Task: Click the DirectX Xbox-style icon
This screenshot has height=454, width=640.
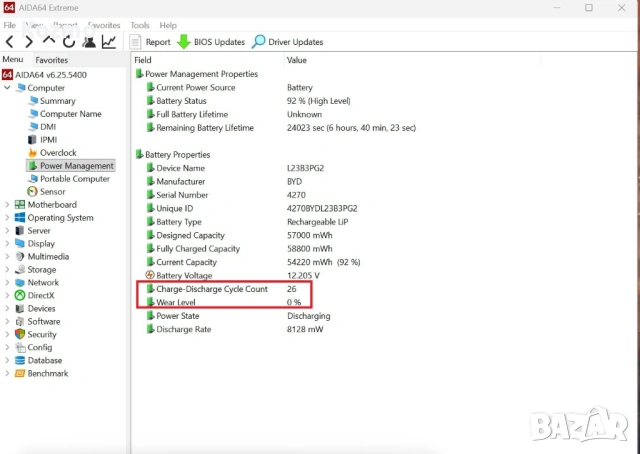Action: 20,296
